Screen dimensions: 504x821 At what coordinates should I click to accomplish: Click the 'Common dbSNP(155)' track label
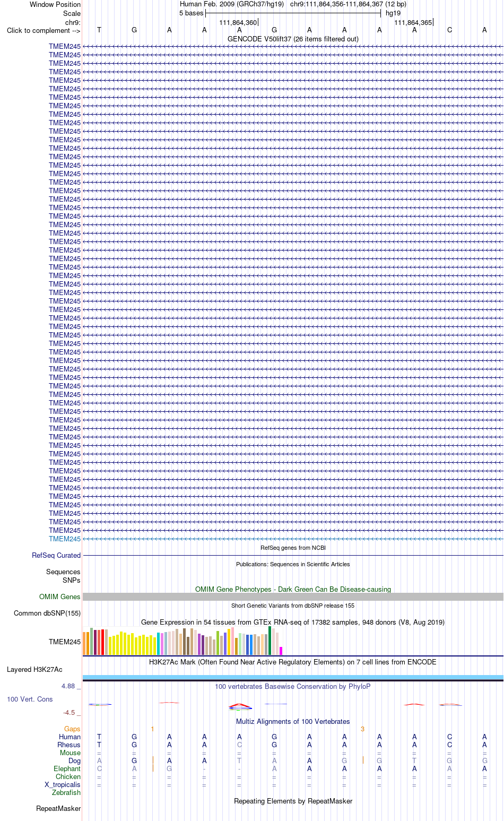coord(47,613)
